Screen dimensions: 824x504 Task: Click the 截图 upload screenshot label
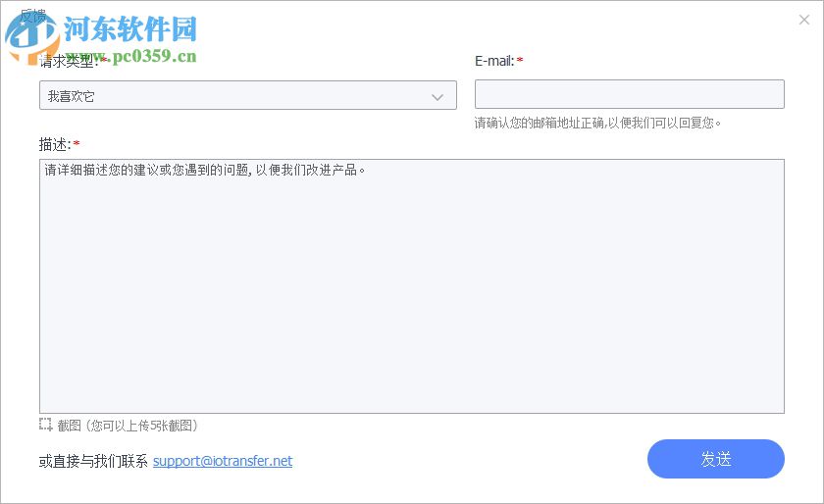click(128, 426)
